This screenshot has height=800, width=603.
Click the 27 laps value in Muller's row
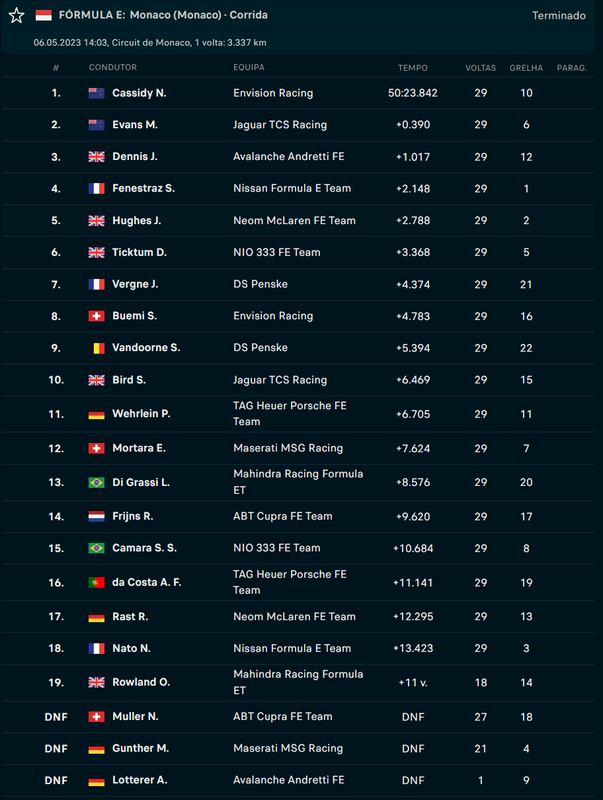pos(481,717)
